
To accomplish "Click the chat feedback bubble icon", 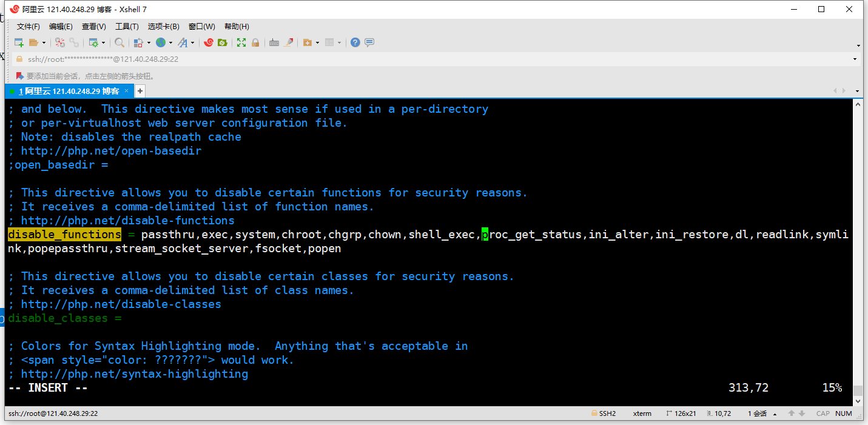I will (x=369, y=42).
